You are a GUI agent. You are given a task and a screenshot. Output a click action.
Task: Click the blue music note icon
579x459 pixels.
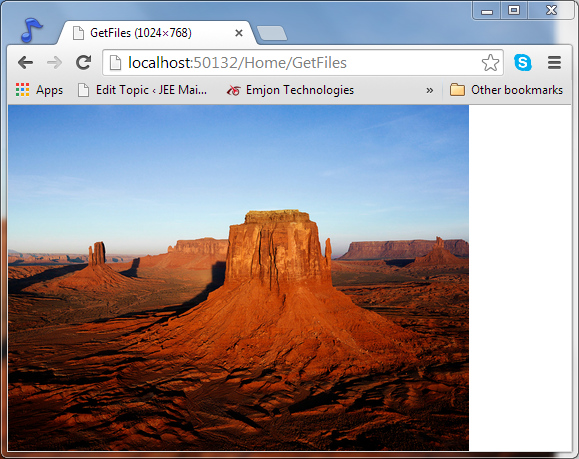click(31, 30)
